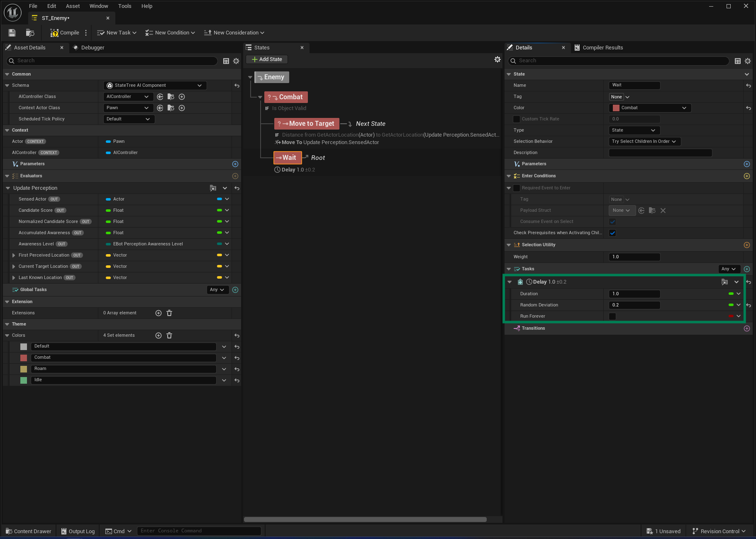The height and width of the screenshot is (539, 756).
Task: Open the Tools menu
Action: pos(124,6)
